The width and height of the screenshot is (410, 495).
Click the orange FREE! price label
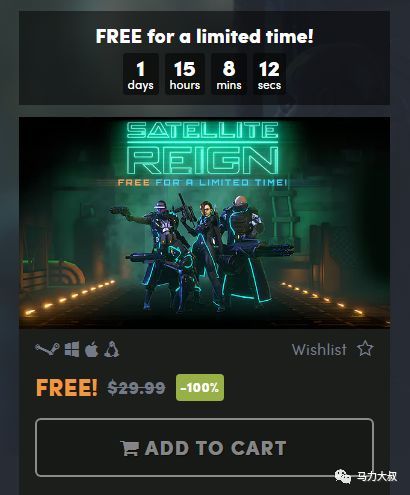coord(67,388)
